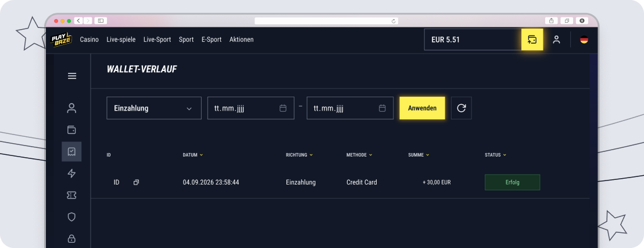Click the browser share icon
Viewport: 644px width, 248px height.
click(551, 20)
